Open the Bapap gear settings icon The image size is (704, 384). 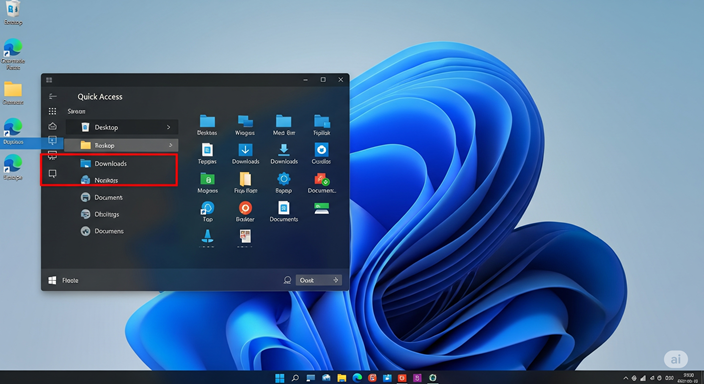pyautogui.click(x=284, y=179)
